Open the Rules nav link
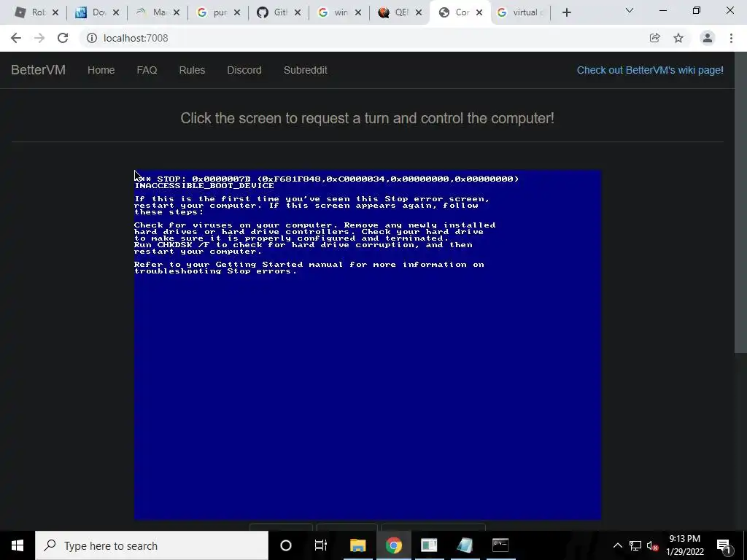Viewport: 747px width, 560px height. click(x=192, y=70)
